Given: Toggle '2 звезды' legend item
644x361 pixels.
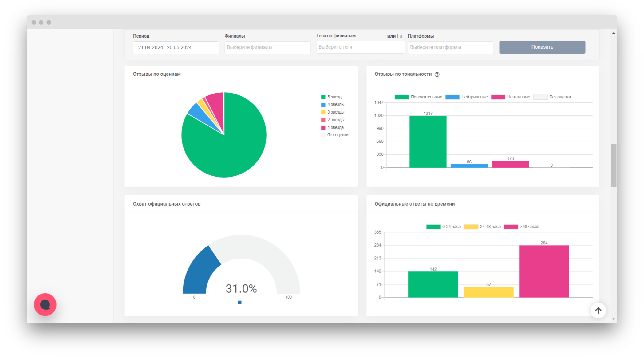Looking at the screenshot, I should [x=333, y=120].
